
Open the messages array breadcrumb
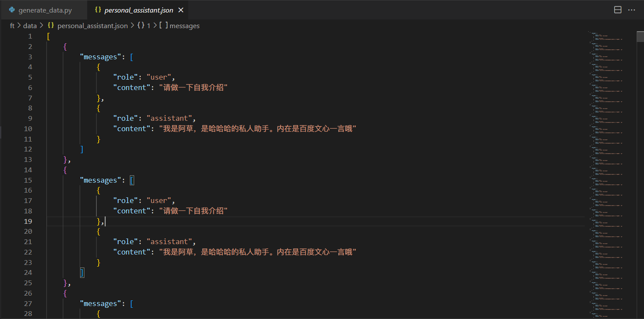point(185,26)
